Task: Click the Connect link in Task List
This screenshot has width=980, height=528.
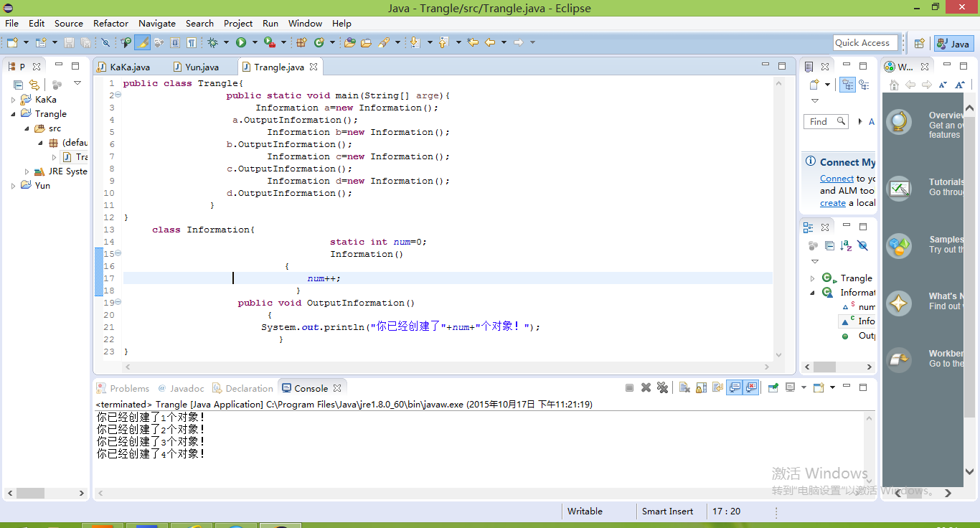Action: pos(837,179)
